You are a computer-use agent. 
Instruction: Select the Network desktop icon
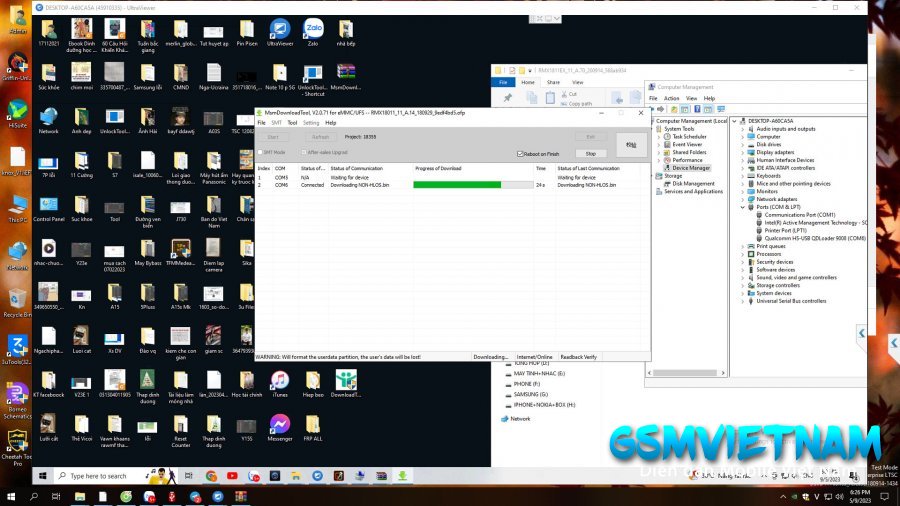point(49,120)
